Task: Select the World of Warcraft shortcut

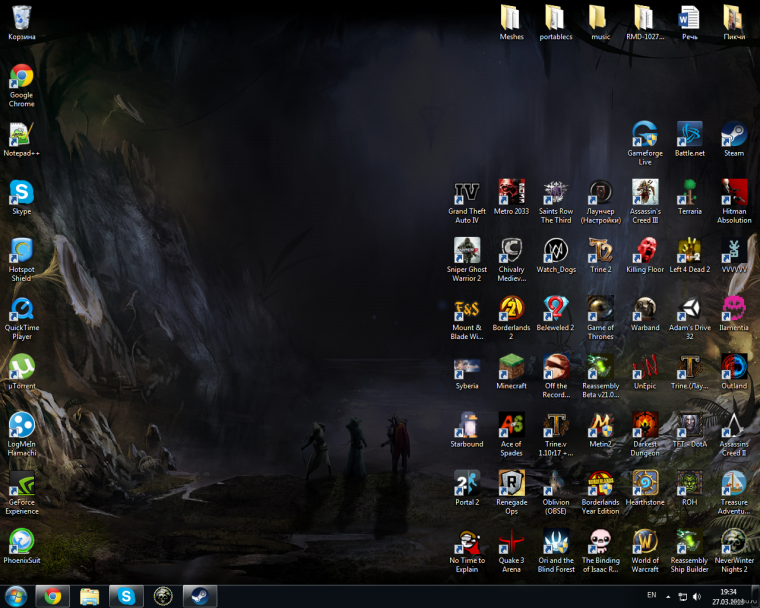Action: [x=645, y=541]
